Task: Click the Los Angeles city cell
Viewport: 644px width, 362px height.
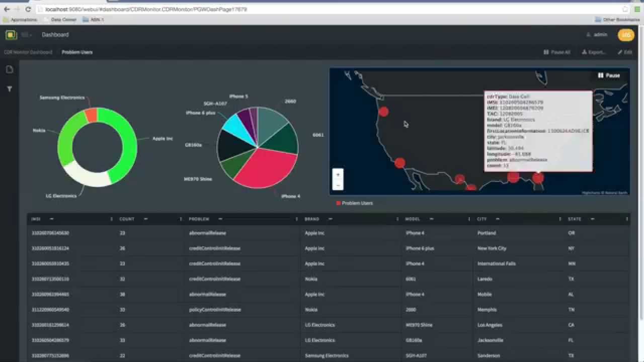Action: coord(490,325)
